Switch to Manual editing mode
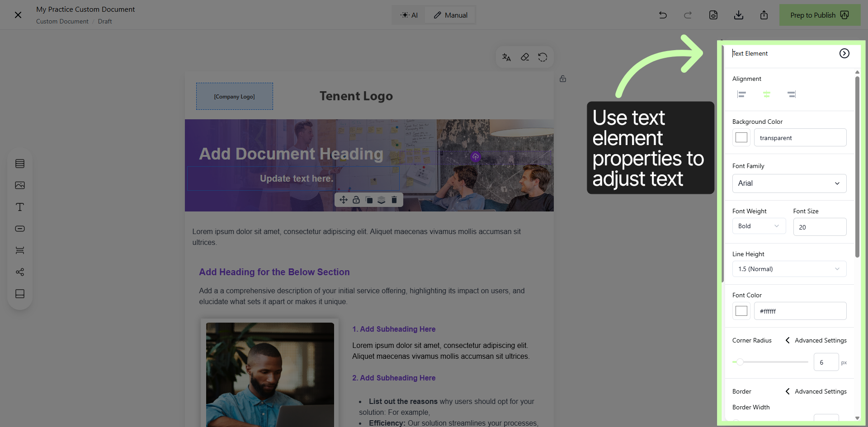This screenshot has height=427, width=868. point(450,15)
